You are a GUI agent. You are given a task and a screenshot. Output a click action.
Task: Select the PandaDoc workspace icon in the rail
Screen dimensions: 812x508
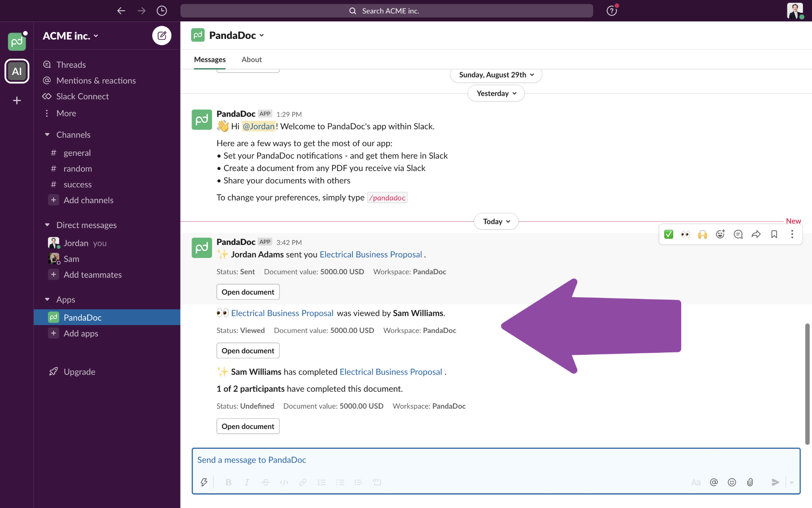[17, 42]
